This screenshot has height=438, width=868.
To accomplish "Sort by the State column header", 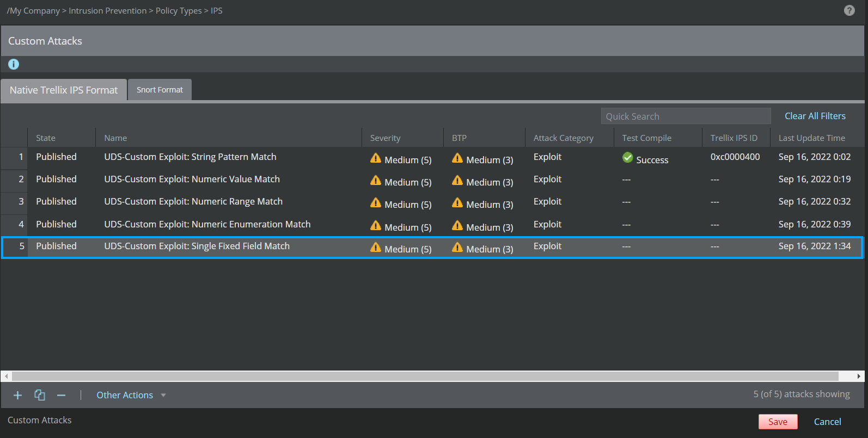I will click(62, 138).
